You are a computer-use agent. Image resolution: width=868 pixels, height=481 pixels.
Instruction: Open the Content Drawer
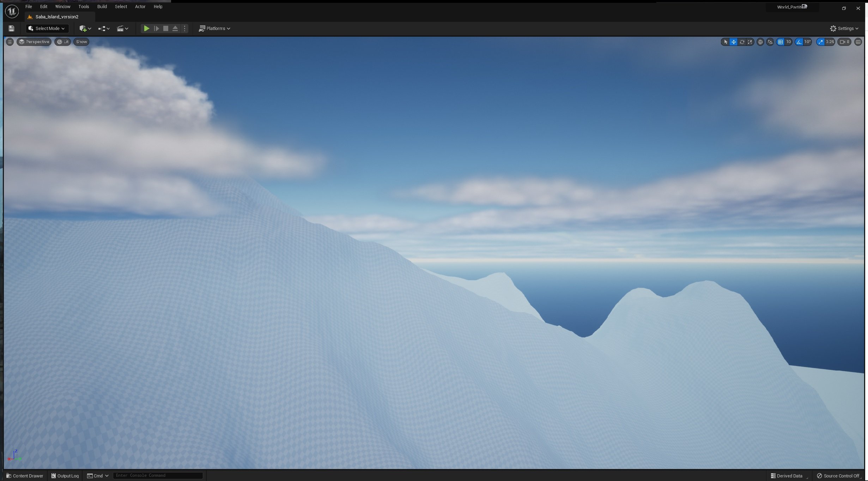tap(25, 476)
